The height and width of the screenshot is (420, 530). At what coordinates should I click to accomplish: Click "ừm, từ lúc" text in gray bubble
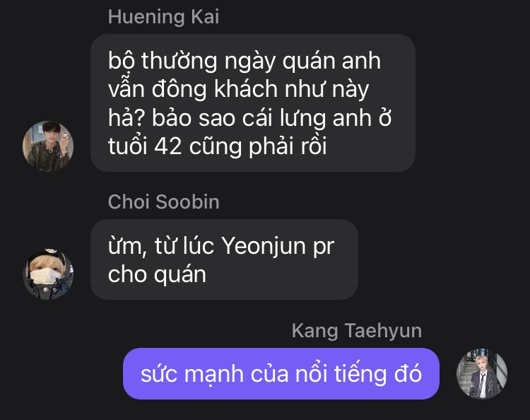point(161,246)
